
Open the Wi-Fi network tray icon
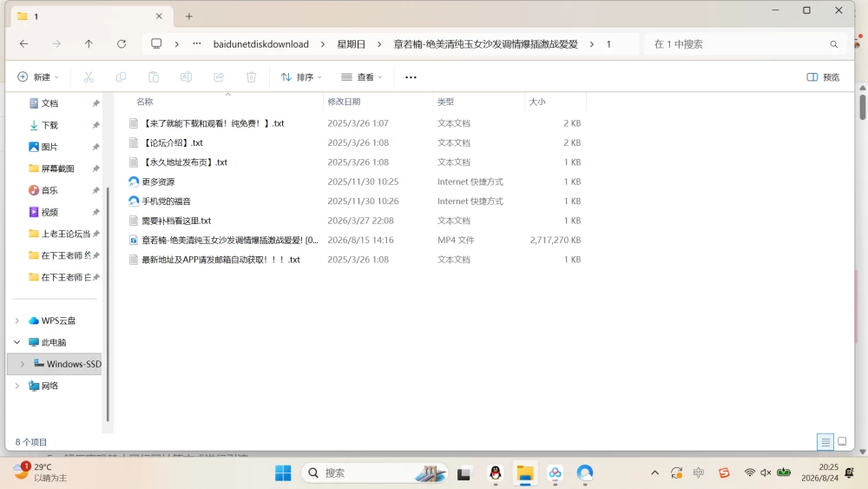(750, 472)
